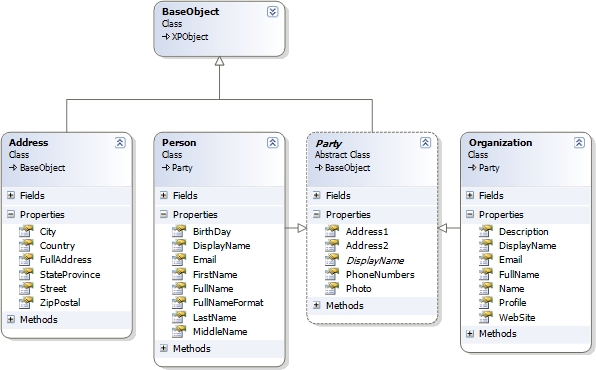Select inheritance arrowhead below BaseObject

click(x=219, y=61)
